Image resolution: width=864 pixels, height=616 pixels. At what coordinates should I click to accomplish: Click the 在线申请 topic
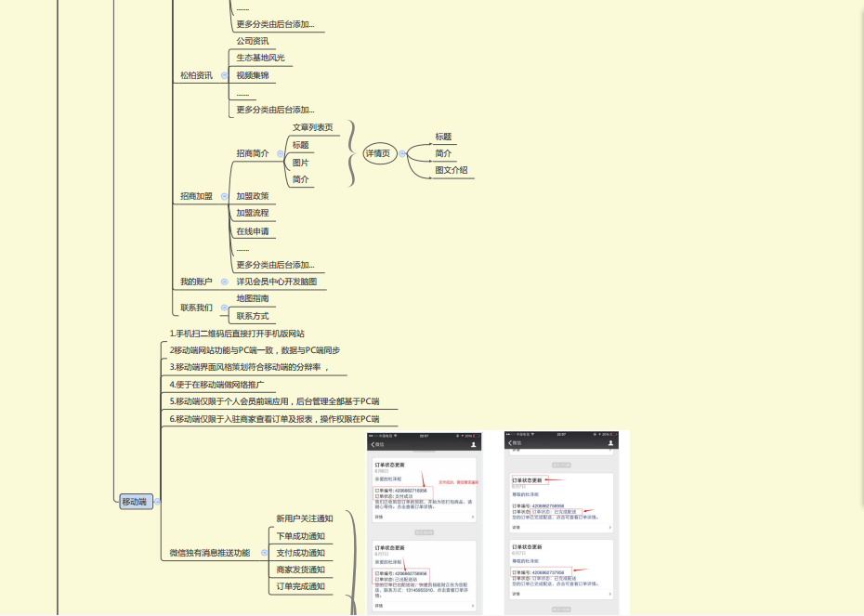(252, 231)
